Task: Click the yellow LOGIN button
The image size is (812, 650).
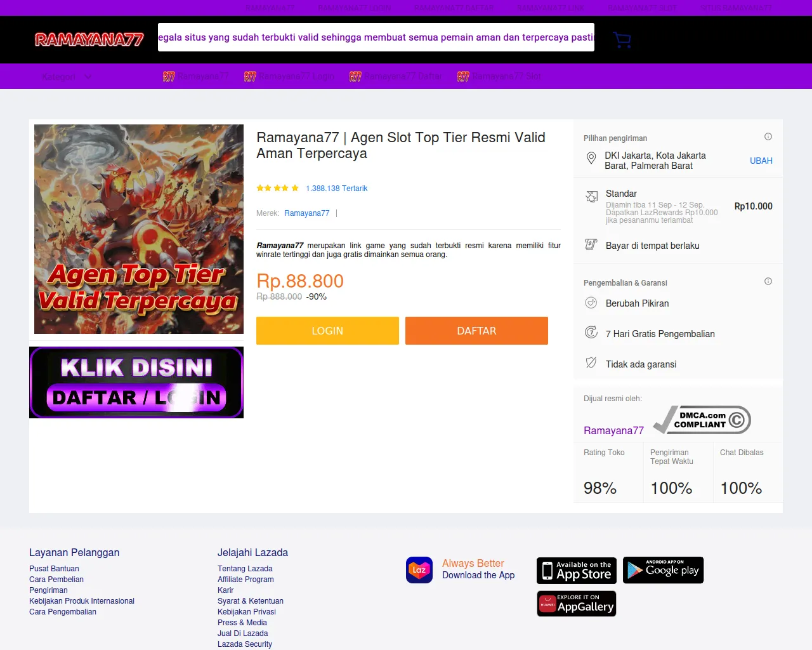Action: [x=327, y=331]
